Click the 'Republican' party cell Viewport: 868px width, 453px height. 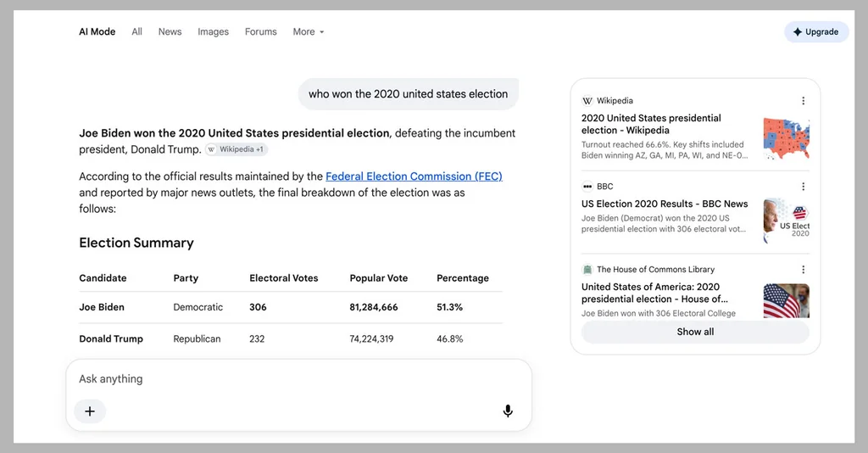pos(197,339)
